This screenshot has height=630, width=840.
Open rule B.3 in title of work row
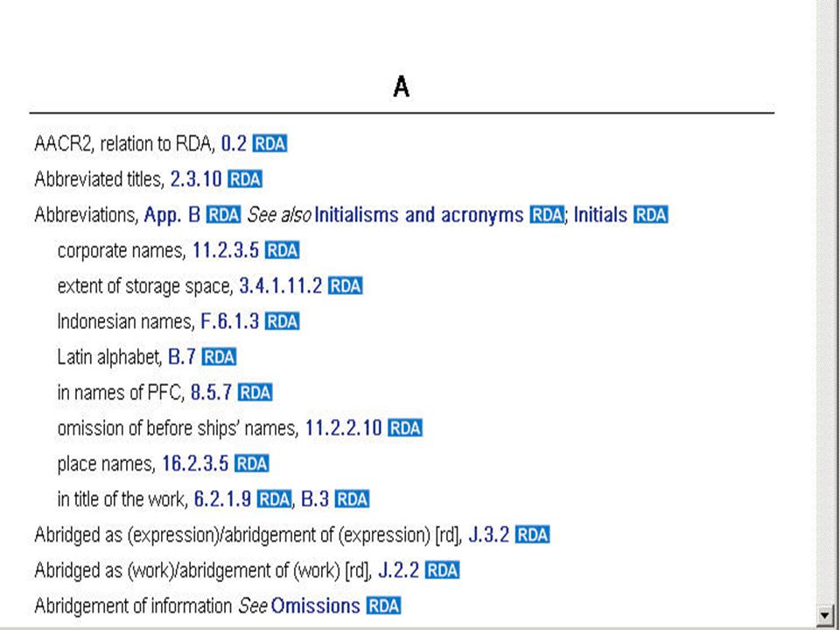coord(315,500)
